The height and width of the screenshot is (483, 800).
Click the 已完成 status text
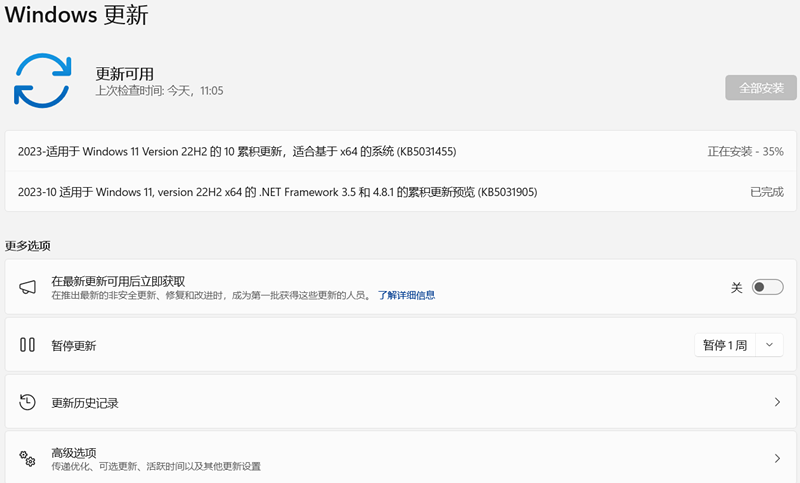[767, 192]
